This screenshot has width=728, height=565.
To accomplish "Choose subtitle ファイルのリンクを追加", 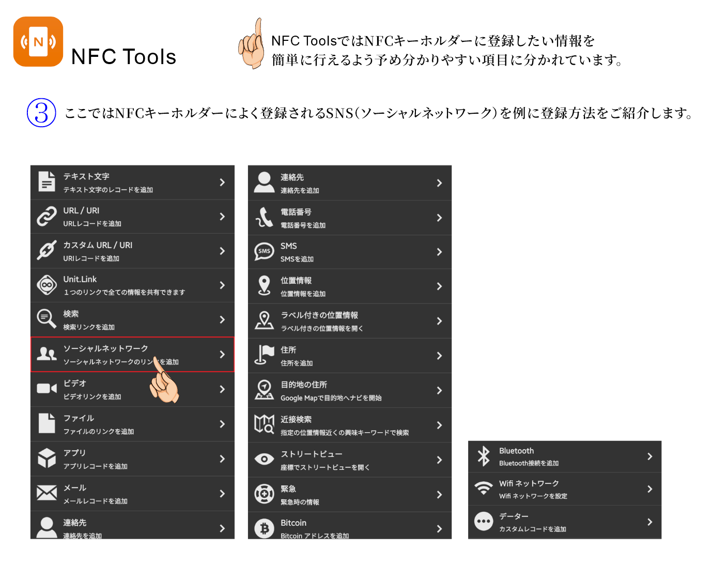I will pyautogui.click(x=99, y=432).
